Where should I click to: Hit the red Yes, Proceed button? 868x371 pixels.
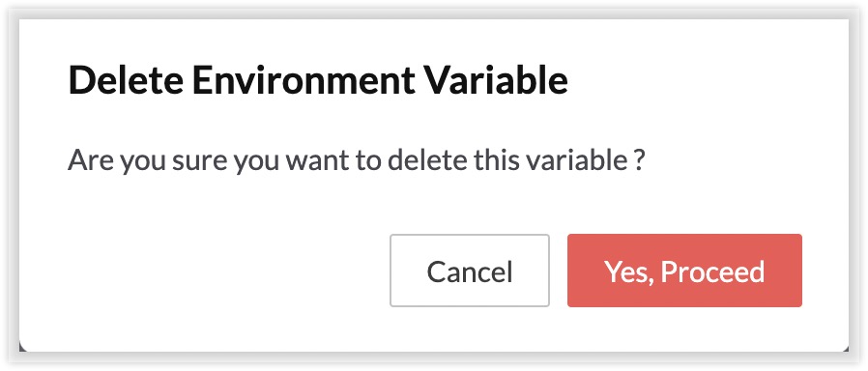click(x=684, y=271)
